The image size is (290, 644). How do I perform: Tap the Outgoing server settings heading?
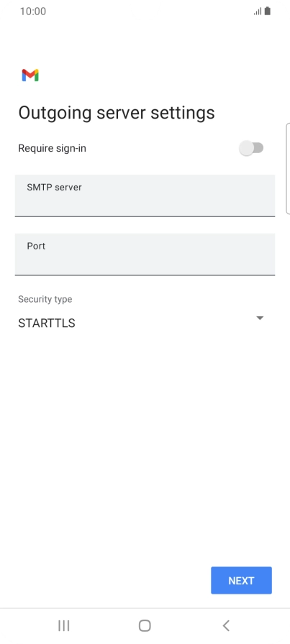click(x=117, y=113)
